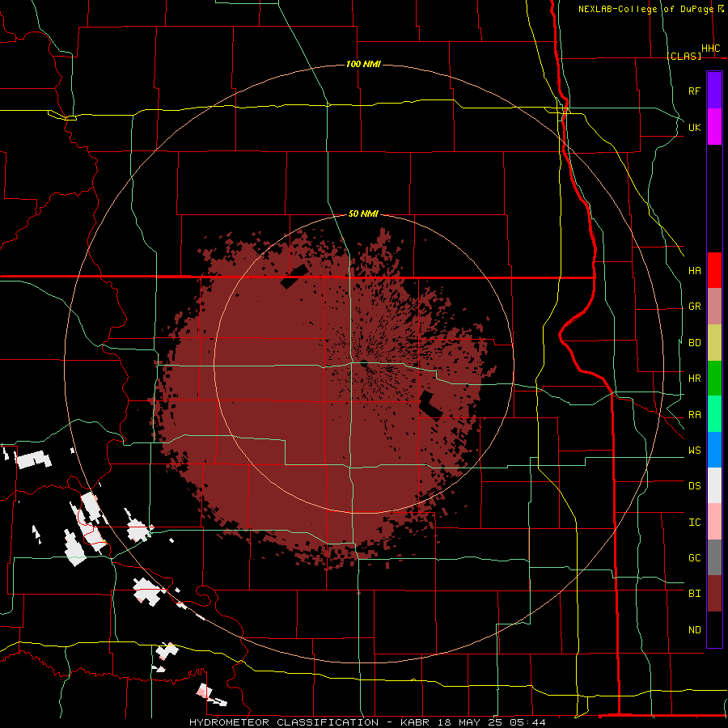The height and width of the screenshot is (728, 728).
Task: Click the "DS" legend label
Action: point(694,486)
